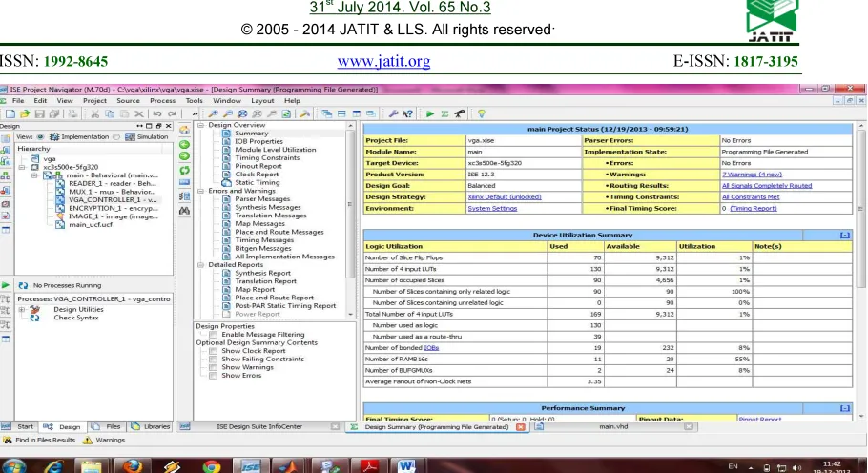Switch to the Libraries tab
The height and width of the screenshot is (473, 868).
(151, 426)
